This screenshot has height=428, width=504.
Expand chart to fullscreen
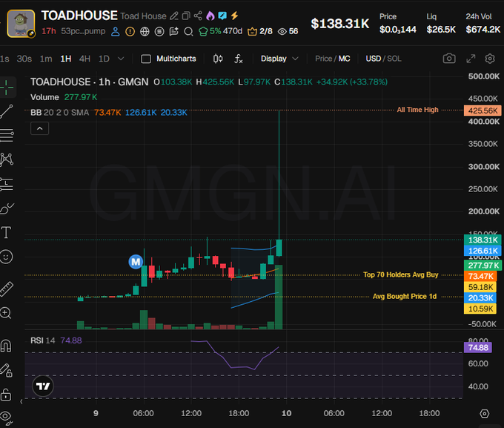[x=471, y=59]
